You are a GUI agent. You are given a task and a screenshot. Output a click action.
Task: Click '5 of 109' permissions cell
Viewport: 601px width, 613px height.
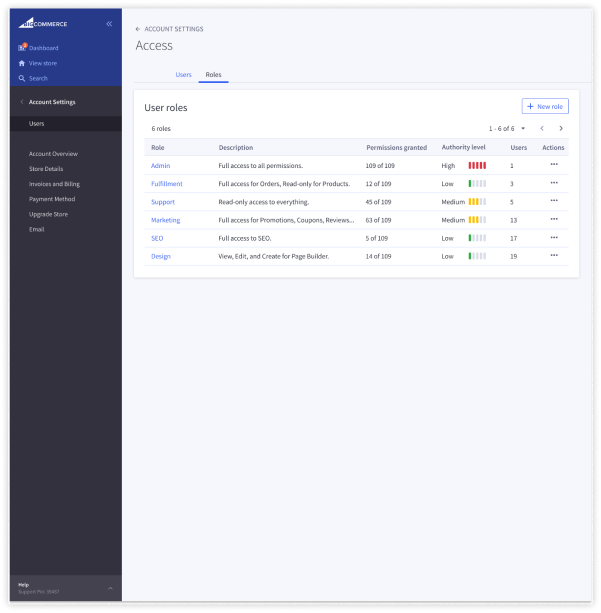click(377, 238)
